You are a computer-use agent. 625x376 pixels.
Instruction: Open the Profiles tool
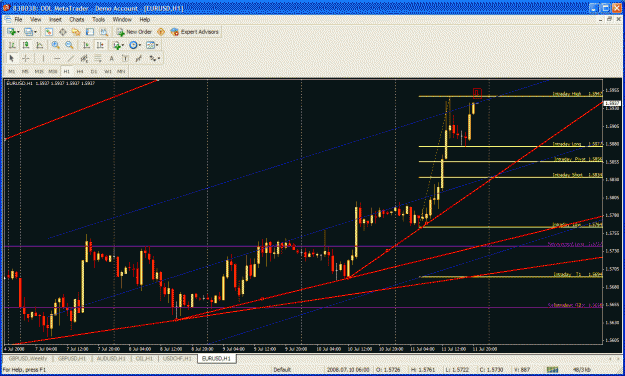tap(28, 32)
